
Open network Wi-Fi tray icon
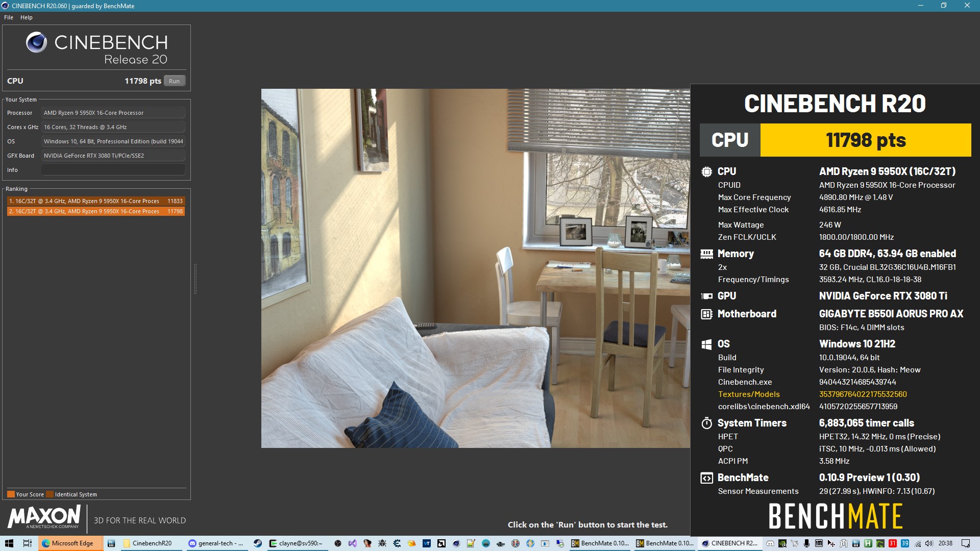918,543
